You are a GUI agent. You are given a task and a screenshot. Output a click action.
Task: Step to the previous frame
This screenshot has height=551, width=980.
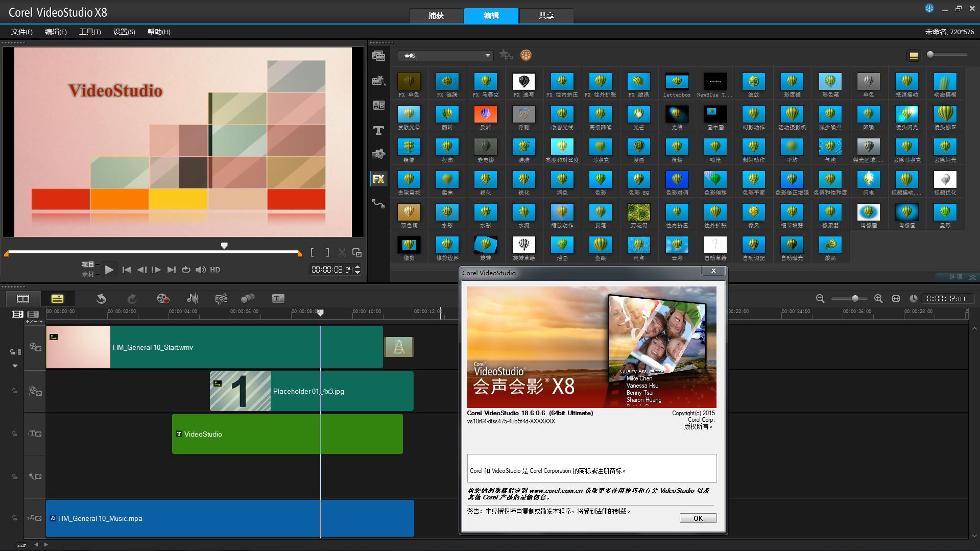(141, 270)
